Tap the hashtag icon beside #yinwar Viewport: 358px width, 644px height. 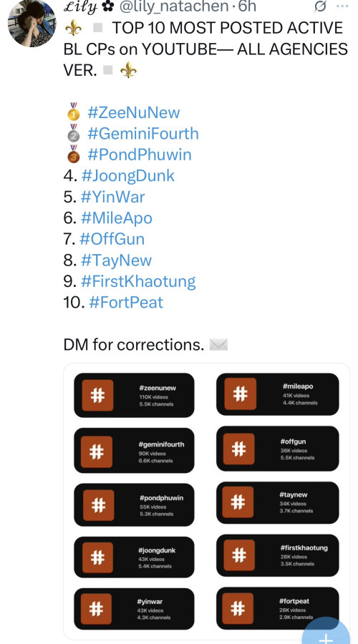pyautogui.click(x=96, y=609)
